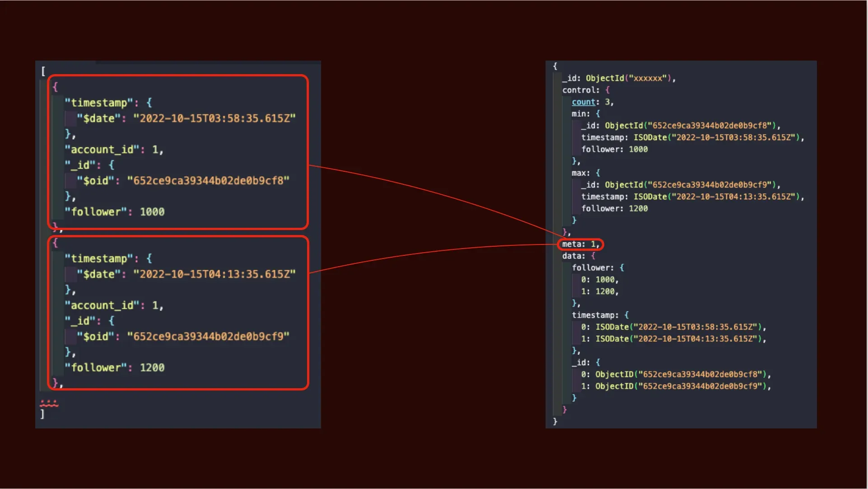The height and width of the screenshot is (489, 868).
Task: Click the ObjectId("xxxxxx") value
Action: click(x=630, y=78)
